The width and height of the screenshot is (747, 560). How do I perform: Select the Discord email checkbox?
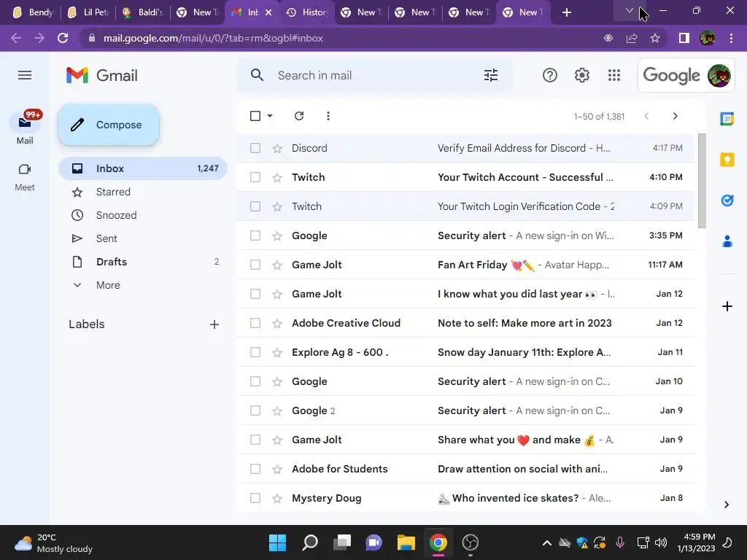(x=255, y=148)
